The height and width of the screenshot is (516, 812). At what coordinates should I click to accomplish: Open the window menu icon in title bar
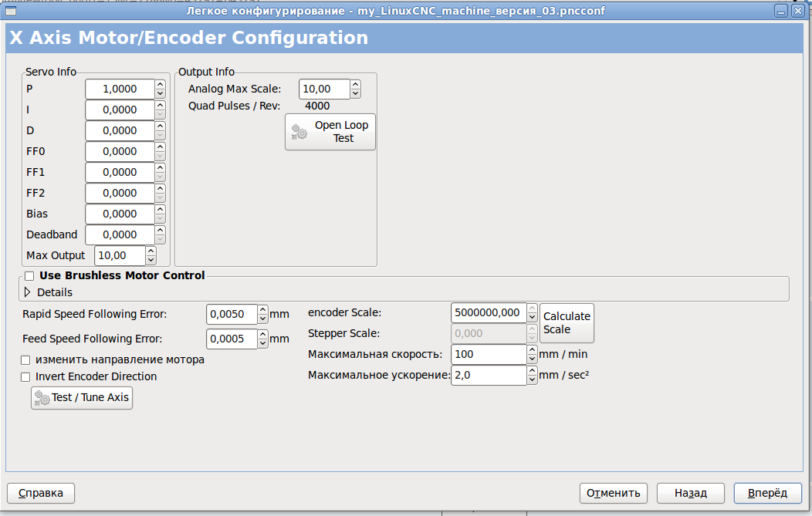point(10,10)
